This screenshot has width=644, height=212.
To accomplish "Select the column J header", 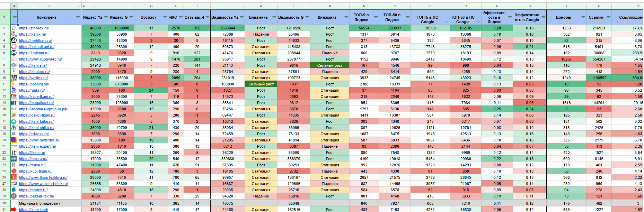I will (x=227, y=6).
